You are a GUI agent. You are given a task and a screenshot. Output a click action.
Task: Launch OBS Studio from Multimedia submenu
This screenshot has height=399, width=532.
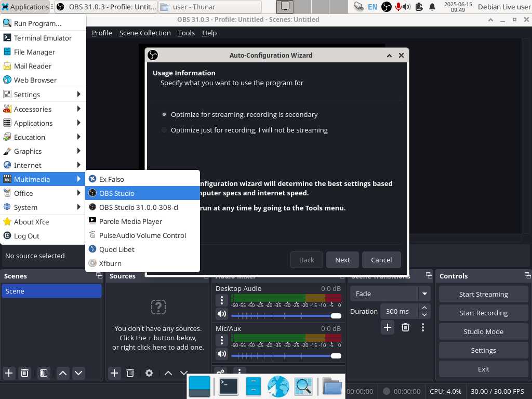pos(142,193)
